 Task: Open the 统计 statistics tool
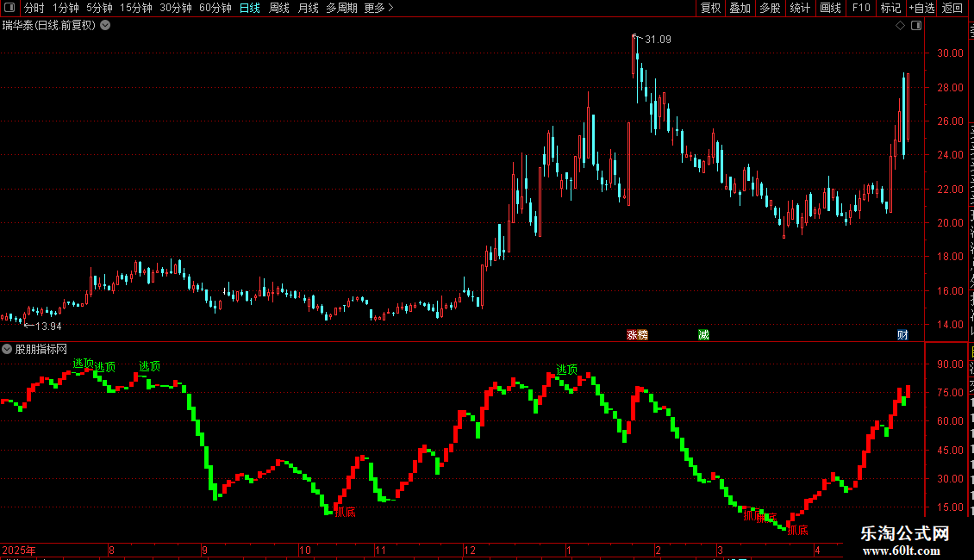[799, 8]
